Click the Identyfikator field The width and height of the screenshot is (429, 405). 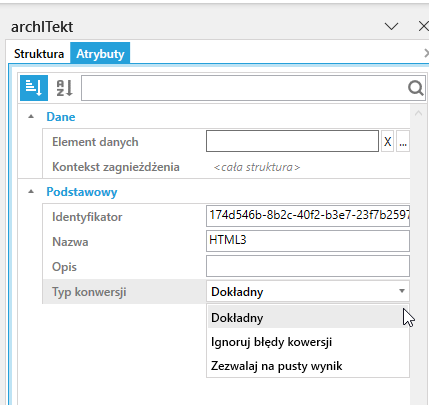click(x=308, y=216)
